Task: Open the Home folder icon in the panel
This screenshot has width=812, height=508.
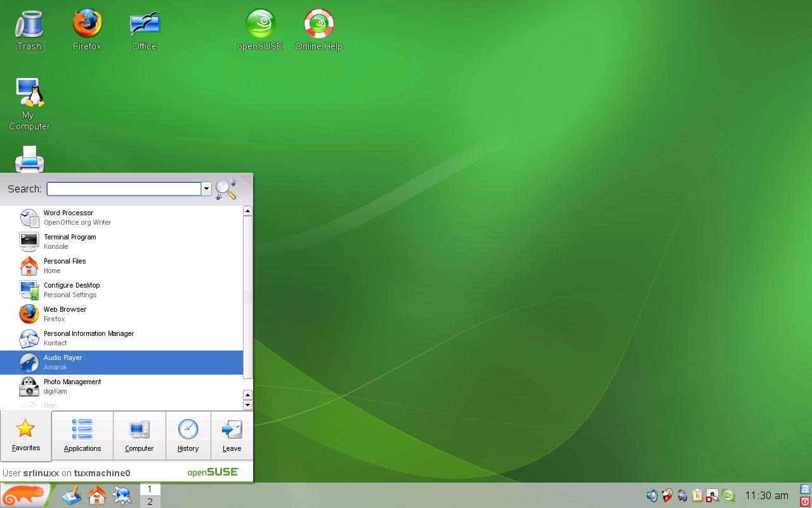Action: click(97, 495)
